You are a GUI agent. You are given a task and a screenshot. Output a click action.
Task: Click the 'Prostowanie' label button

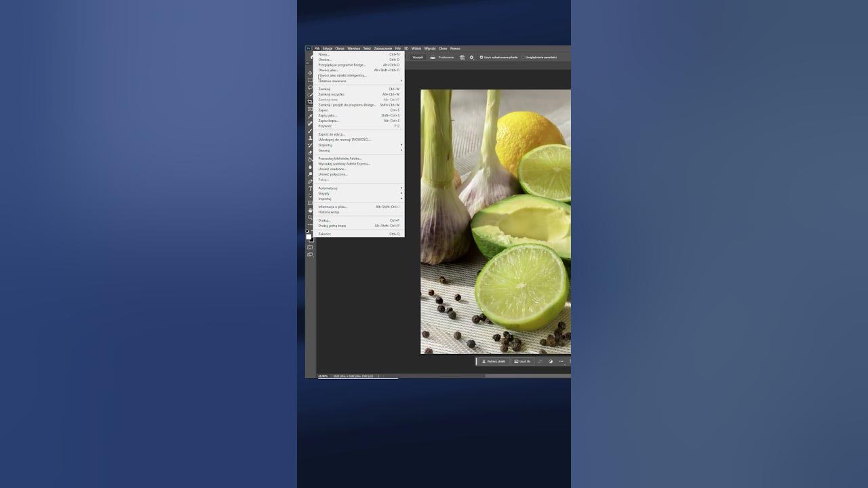(x=446, y=58)
